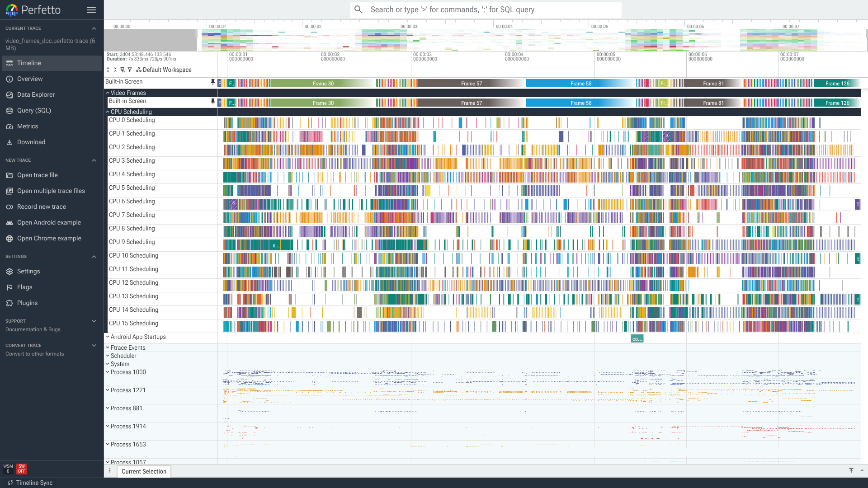Click the Metrics speedometer icon
868x488 pixels.
(9, 127)
